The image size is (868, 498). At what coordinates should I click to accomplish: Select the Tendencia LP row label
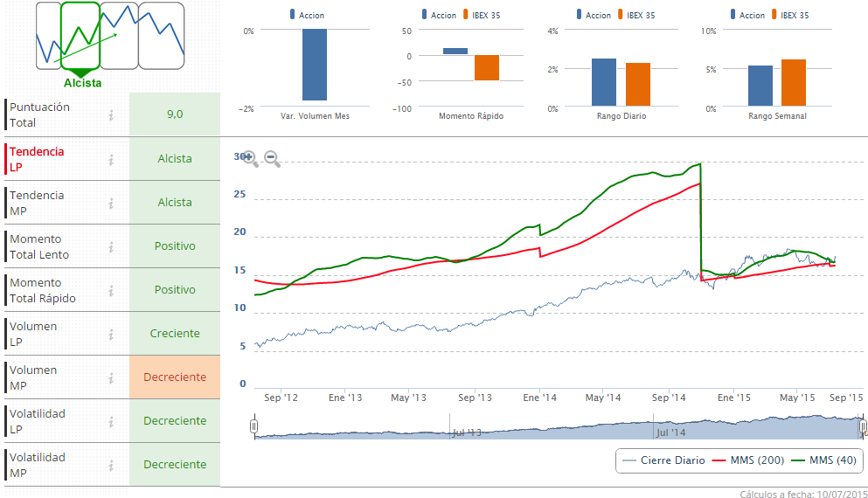37,159
